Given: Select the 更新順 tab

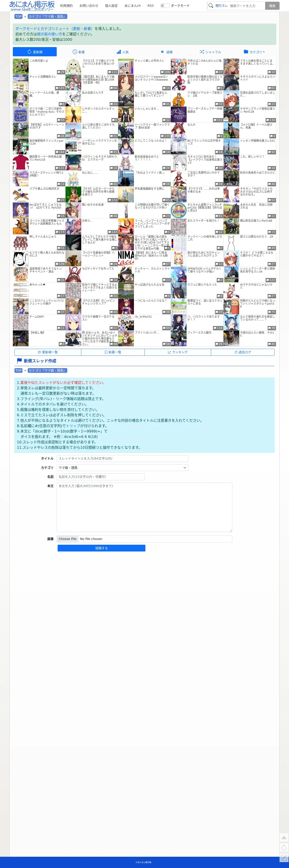Looking at the screenshot, I should coord(35,52).
